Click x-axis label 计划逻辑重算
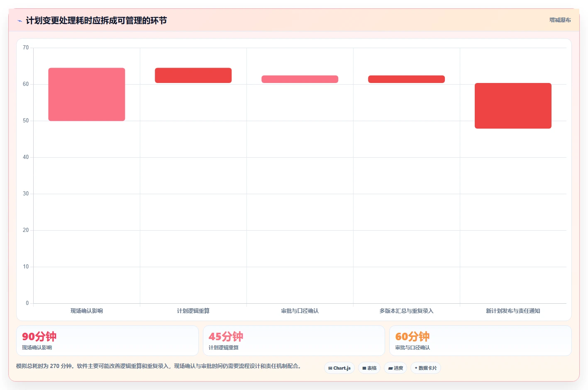This screenshot has width=588, height=390. pos(193,311)
